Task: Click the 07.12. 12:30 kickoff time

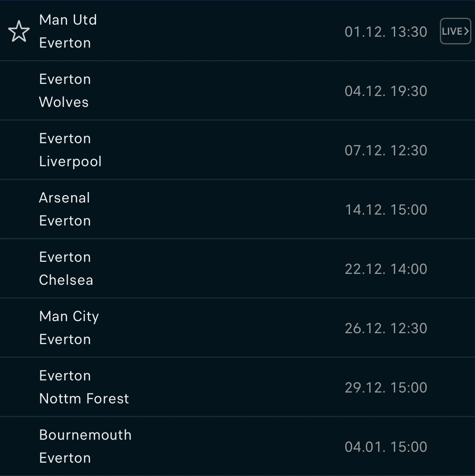Action: pyautogui.click(x=385, y=150)
